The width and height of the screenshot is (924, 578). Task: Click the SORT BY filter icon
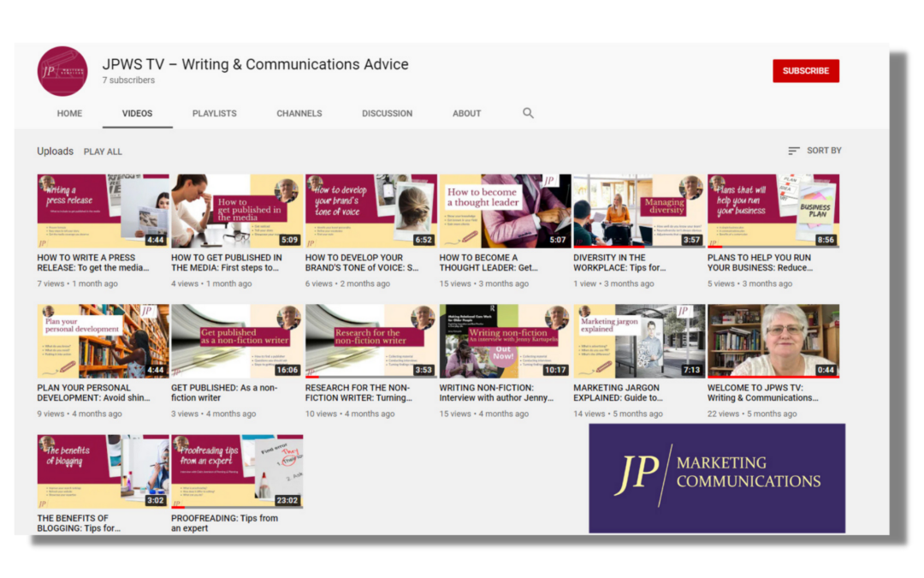tap(792, 150)
